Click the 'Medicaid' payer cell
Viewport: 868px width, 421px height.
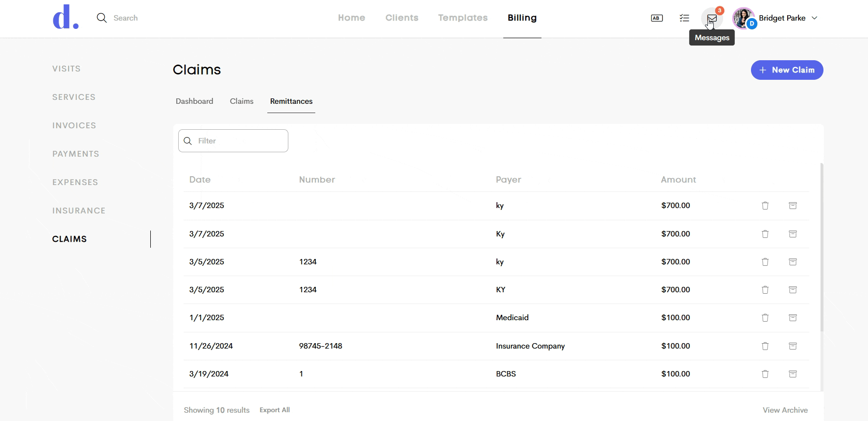point(512,318)
